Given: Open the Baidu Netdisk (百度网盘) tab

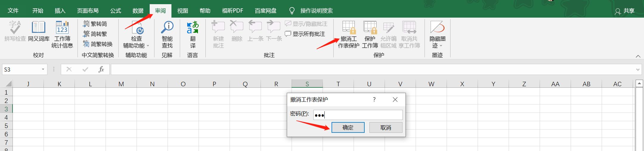Looking at the screenshot, I should (x=266, y=11).
